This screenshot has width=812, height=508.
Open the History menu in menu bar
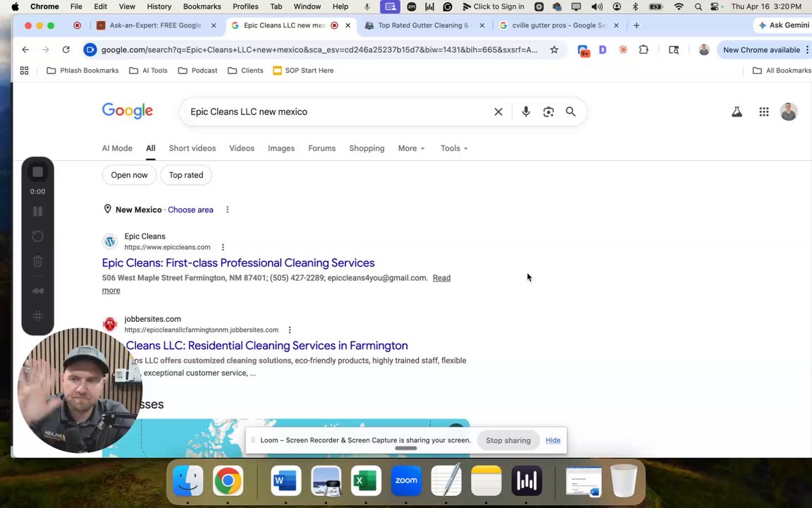click(x=159, y=6)
